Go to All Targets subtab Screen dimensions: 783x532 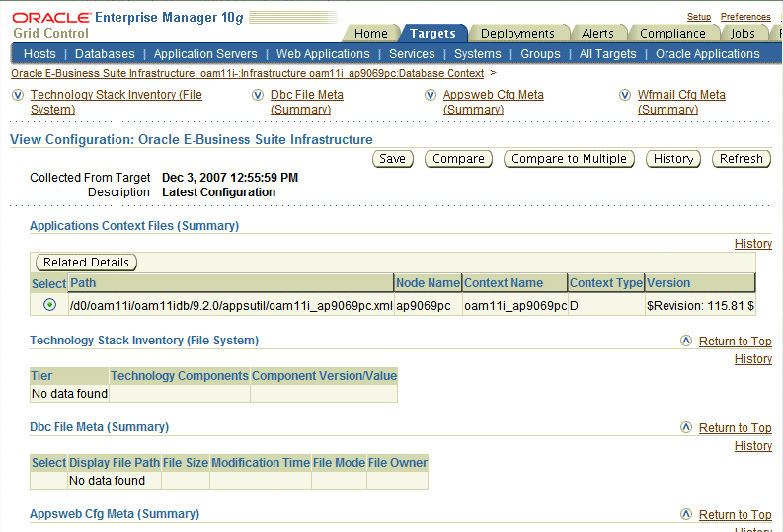pos(607,54)
